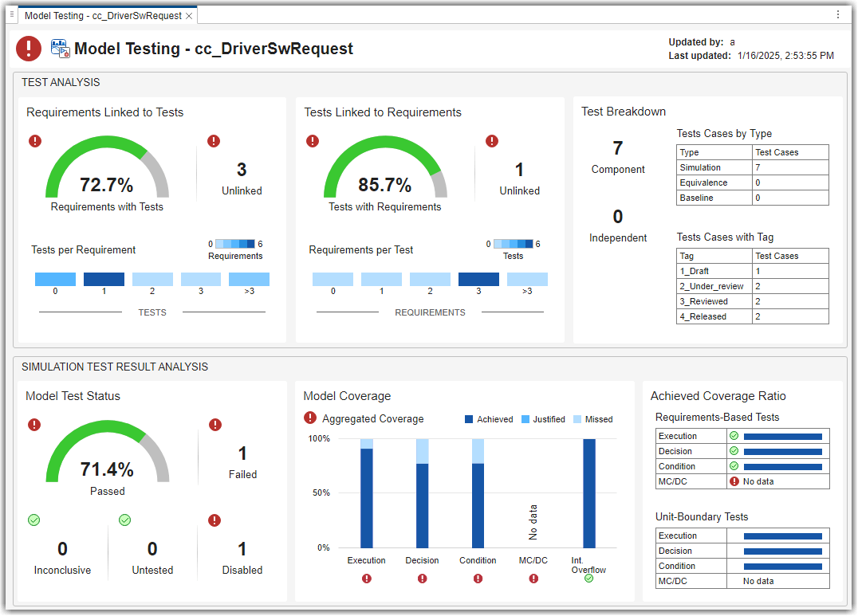Click green check in Requirements-Based Execution row
The width and height of the screenshot is (858, 616).
point(734,436)
